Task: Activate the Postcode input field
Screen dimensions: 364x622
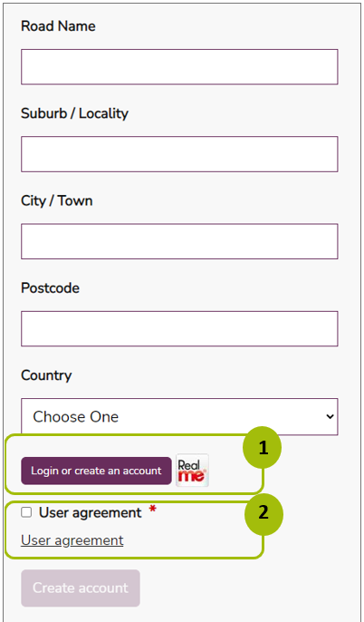Action: tap(179, 328)
